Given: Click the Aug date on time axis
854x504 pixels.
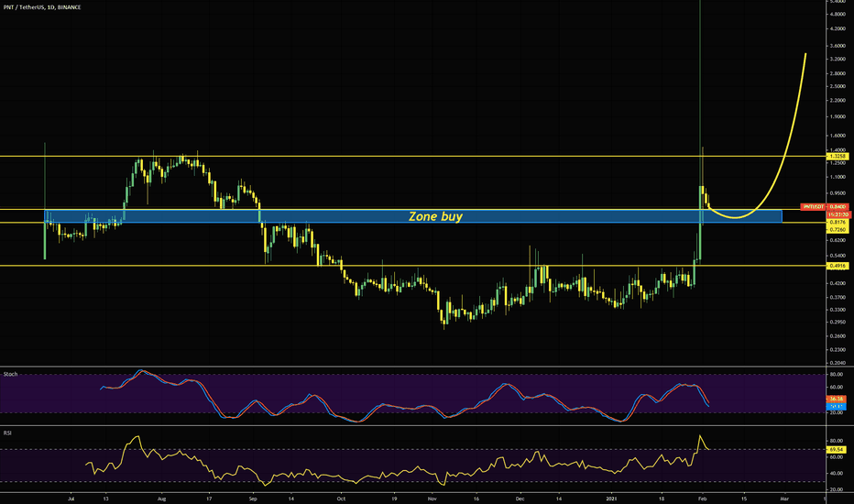Looking at the screenshot, I should point(161,499).
